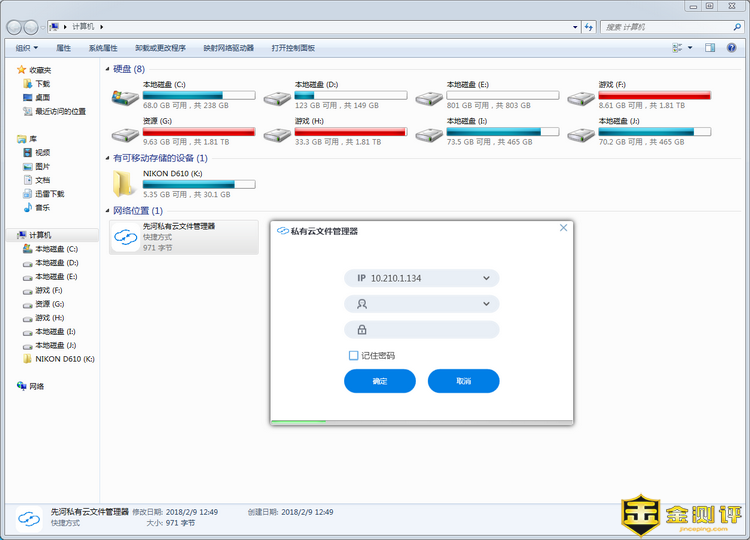Click the 取消 button
The image size is (750, 540).
click(x=463, y=381)
